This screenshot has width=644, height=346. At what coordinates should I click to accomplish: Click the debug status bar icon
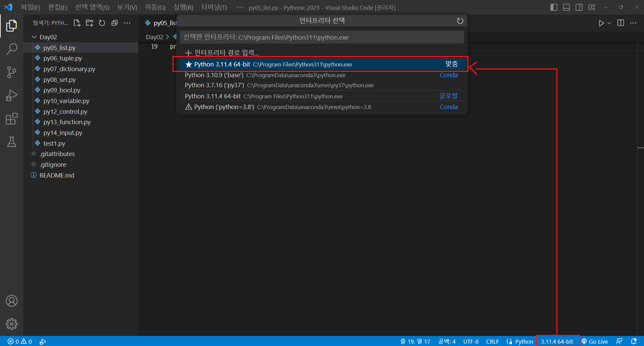43,341
